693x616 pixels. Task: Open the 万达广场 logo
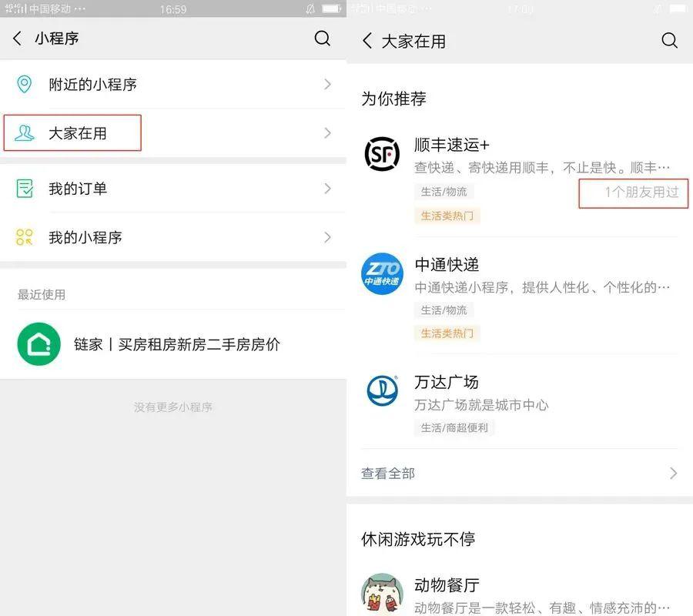[382, 390]
